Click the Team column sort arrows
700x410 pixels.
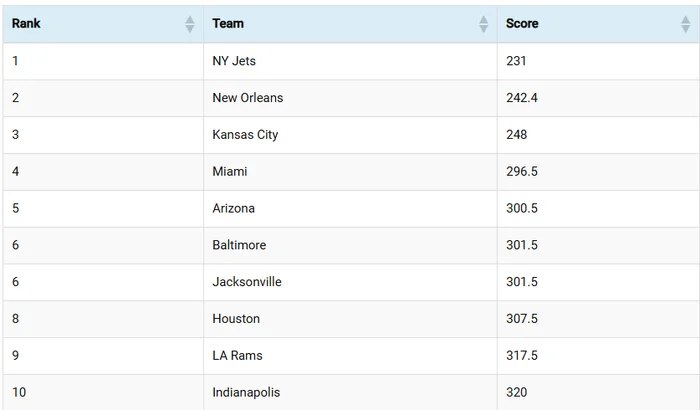pyautogui.click(x=484, y=24)
